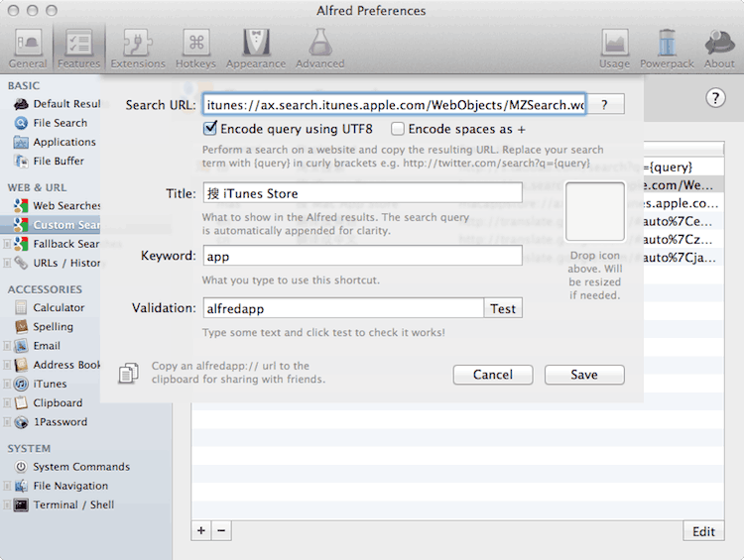The width and height of the screenshot is (744, 560).
Task: Toggle the URLs / History enabled checkbox
Action: [7, 264]
